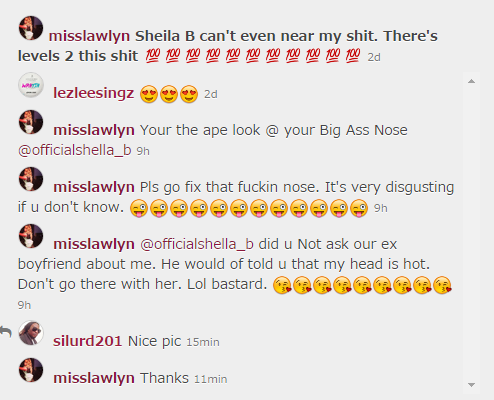Click the misslawlyn username on the "Your the ape" comment
This screenshot has width=494, height=400.
click(x=94, y=130)
